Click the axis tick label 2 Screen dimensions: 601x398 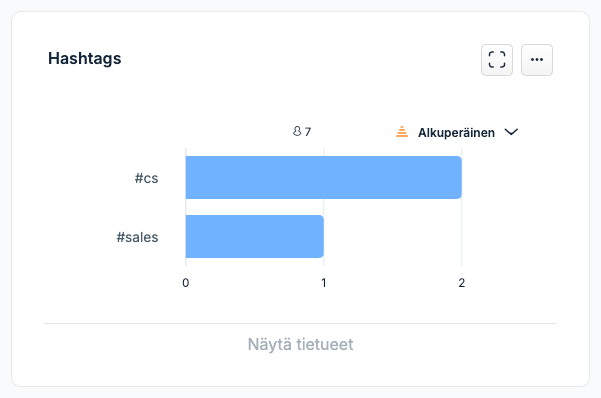point(461,283)
